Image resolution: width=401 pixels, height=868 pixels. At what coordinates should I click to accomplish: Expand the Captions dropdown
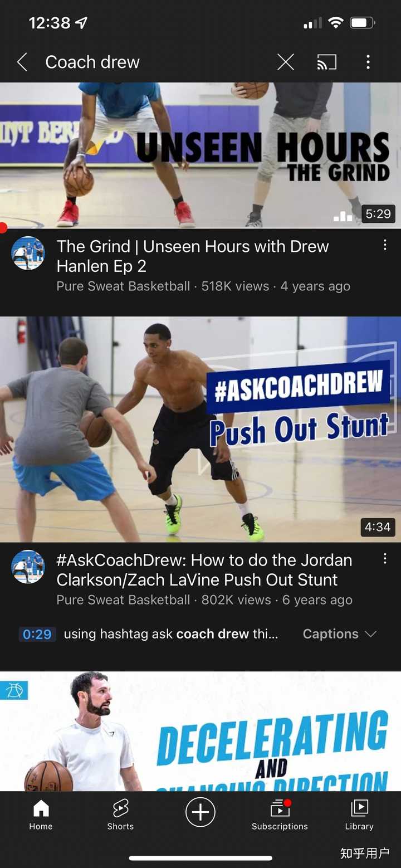pyautogui.click(x=340, y=634)
